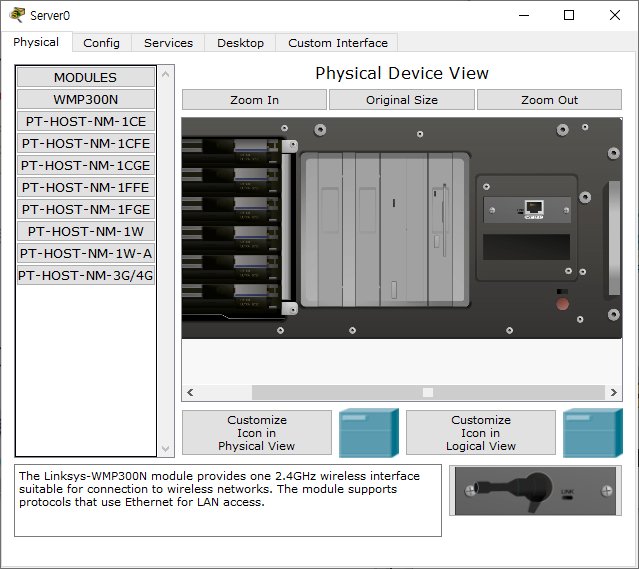Screen dimensions: 639x569
Task: Click the empty black module slot
Action: (527, 247)
